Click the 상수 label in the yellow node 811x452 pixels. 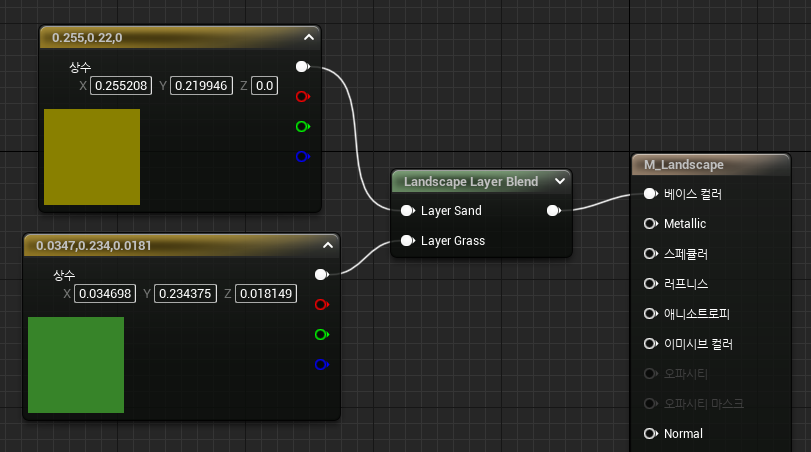click(80, 67)
